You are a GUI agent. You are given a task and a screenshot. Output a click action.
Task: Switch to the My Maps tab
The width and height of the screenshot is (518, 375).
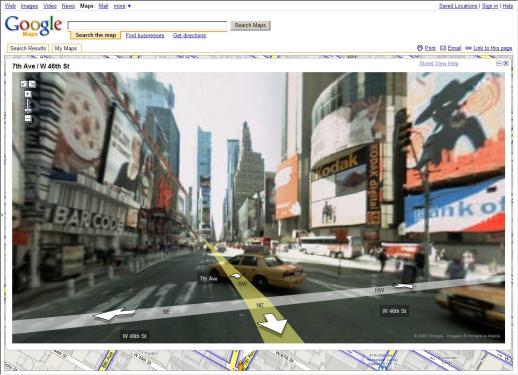[x=66, y=48]
